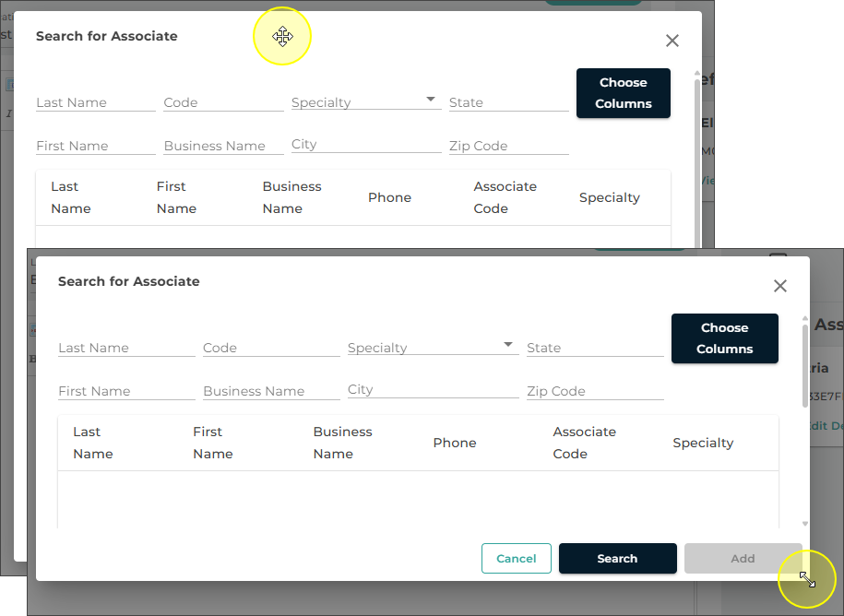This screenshot has width=844, height=616.
Task: Click Business Name column header in upper table
Action: click(291, 197)
